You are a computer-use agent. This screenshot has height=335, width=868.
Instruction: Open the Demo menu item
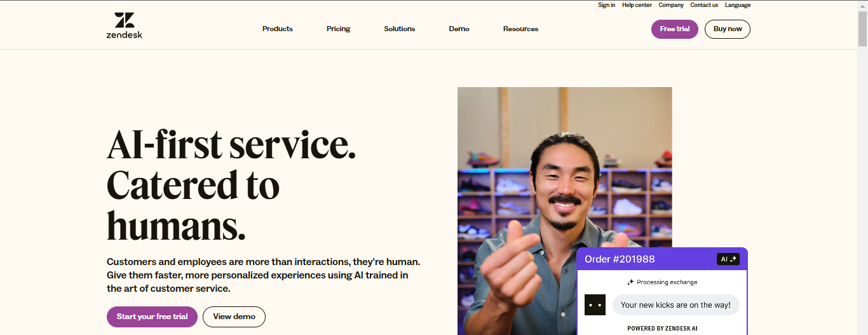[459, 29]
